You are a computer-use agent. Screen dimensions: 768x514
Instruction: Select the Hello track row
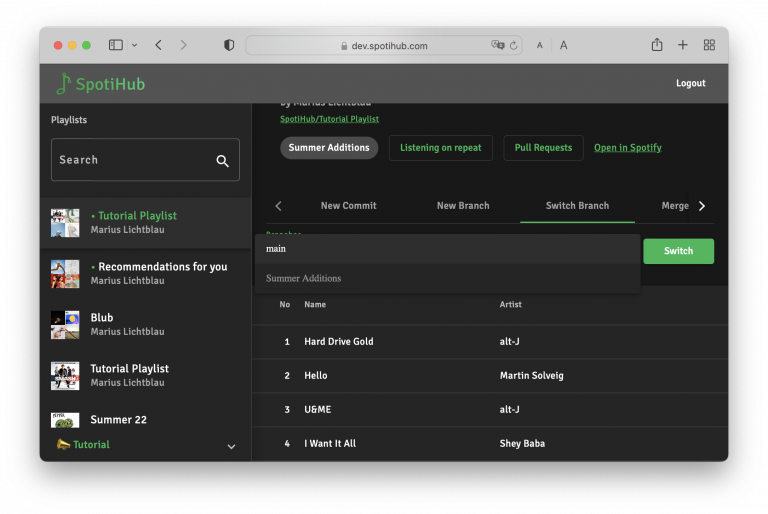490,375
